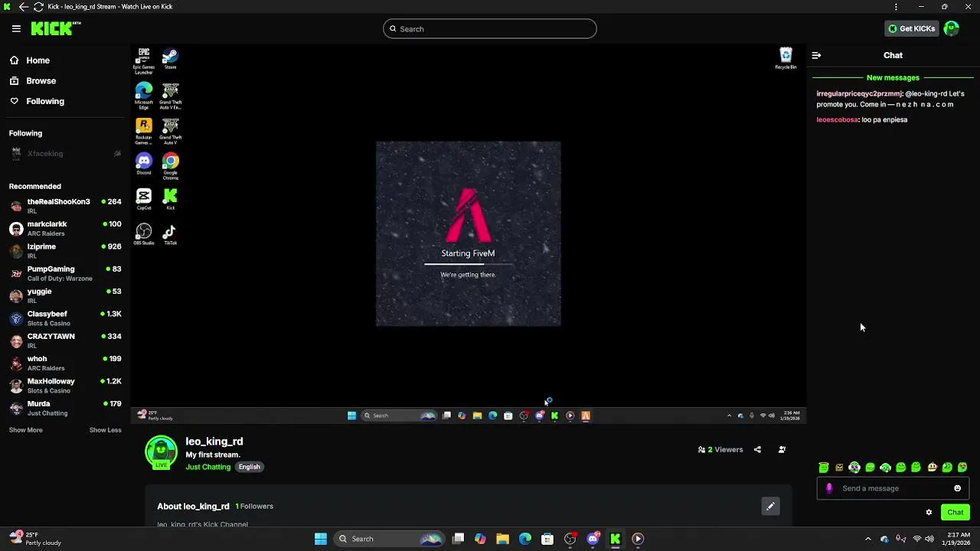Open volume control in tray

click(x=929, y=539)
